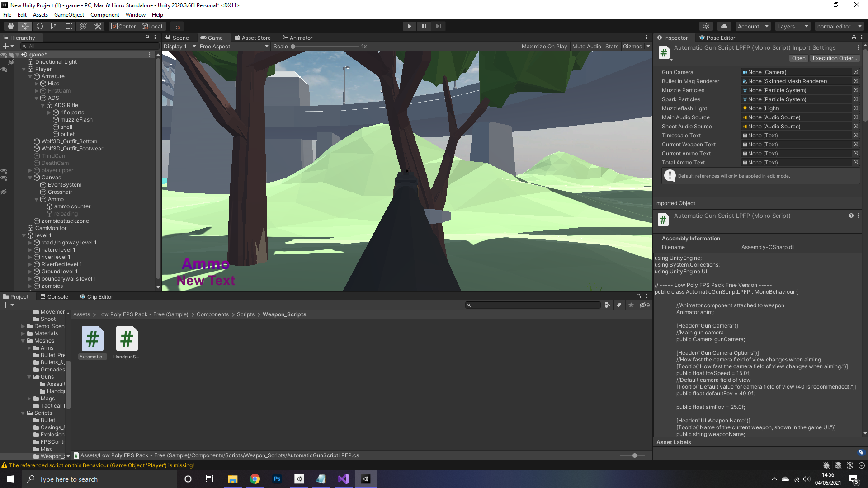
Task: Select the Rotate tool in toolbar
Action: pyautogui.click(x=40, y=26)
